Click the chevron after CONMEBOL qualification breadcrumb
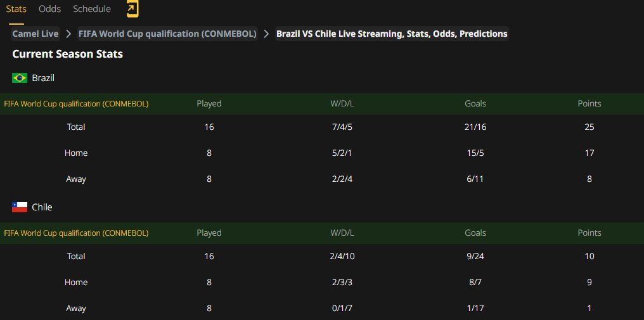The width and height of the screenshot is (644, 320). [267, 34]
